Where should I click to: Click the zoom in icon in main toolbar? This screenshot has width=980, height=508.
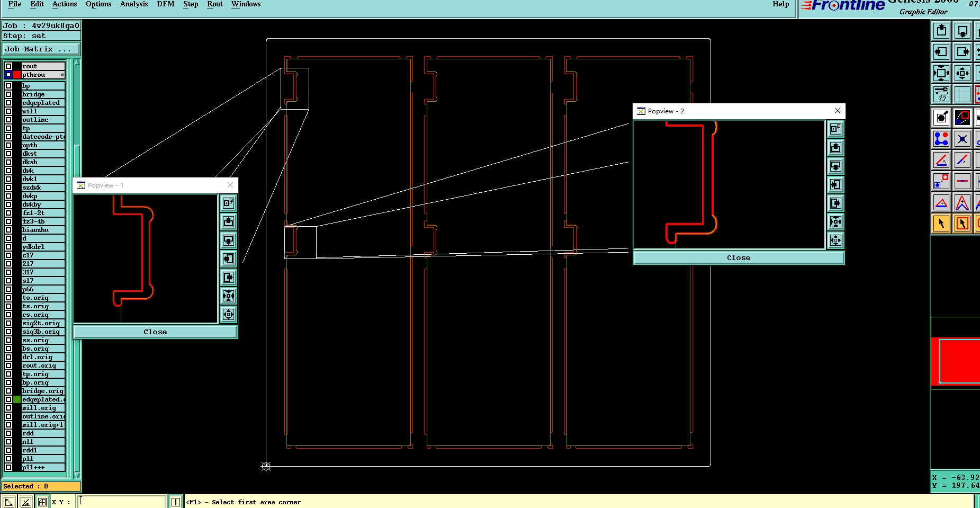click(x=963, y=73)
